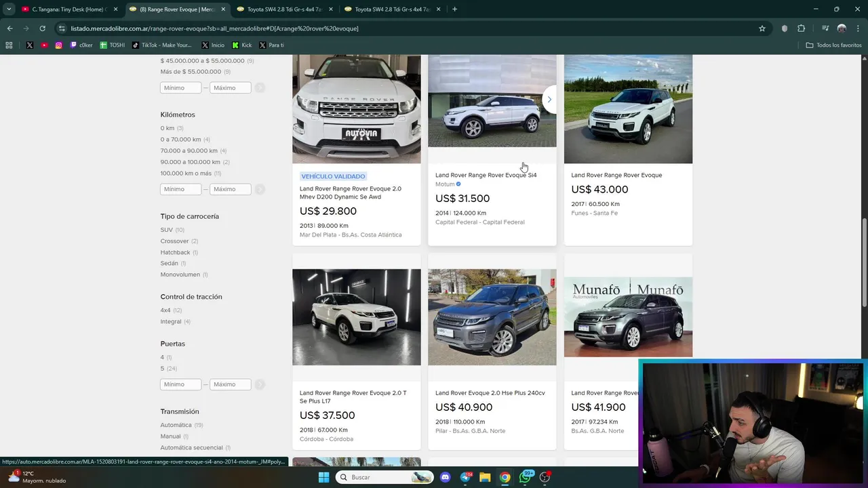Open the Instagram bookmark icon

click(59, 45)
